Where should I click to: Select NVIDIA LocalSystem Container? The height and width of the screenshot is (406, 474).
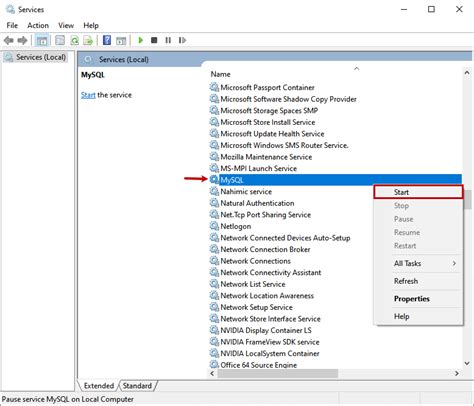coord(270,353)
